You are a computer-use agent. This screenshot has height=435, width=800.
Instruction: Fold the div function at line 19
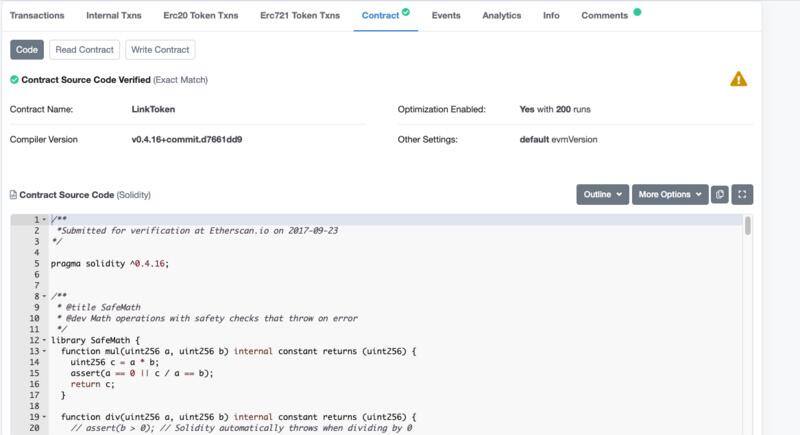coord(44,417)
